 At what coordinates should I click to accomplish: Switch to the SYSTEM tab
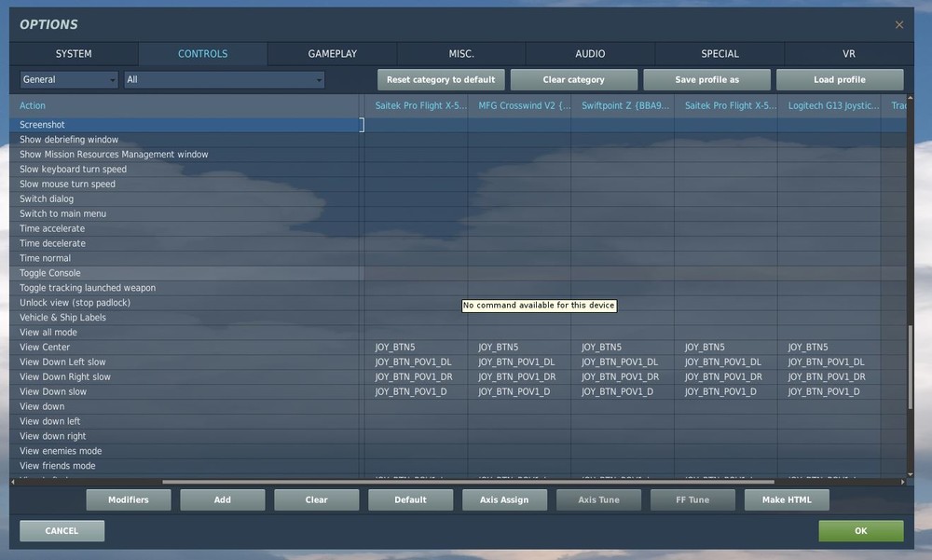coord(74,53)
